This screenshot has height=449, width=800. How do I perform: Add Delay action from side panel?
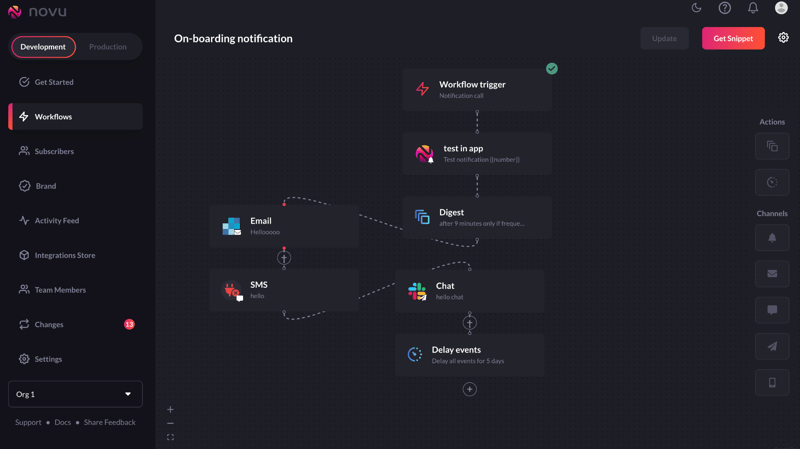pyautogui.click(x=772, y=182)
